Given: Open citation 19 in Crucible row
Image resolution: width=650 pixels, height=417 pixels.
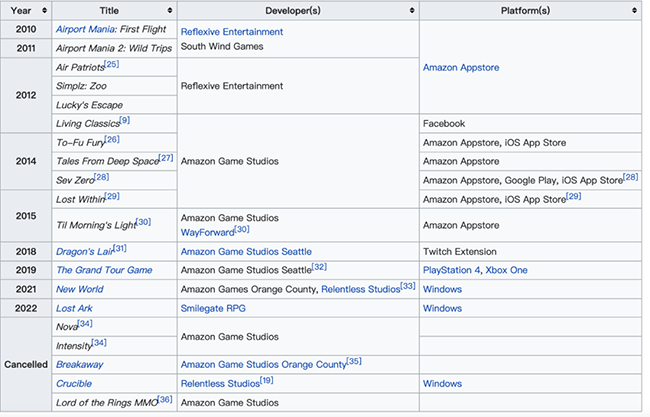Looking at the screenshot, I should tap(267, 380).
